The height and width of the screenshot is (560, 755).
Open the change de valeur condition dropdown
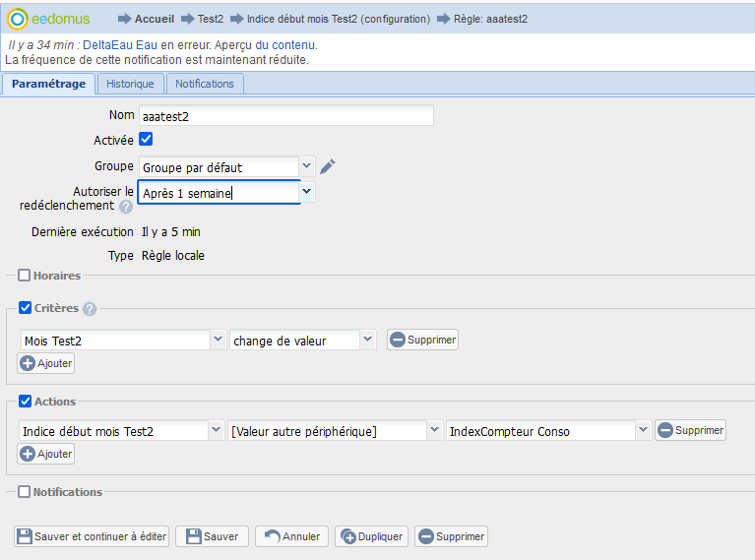tap(367, 340)
